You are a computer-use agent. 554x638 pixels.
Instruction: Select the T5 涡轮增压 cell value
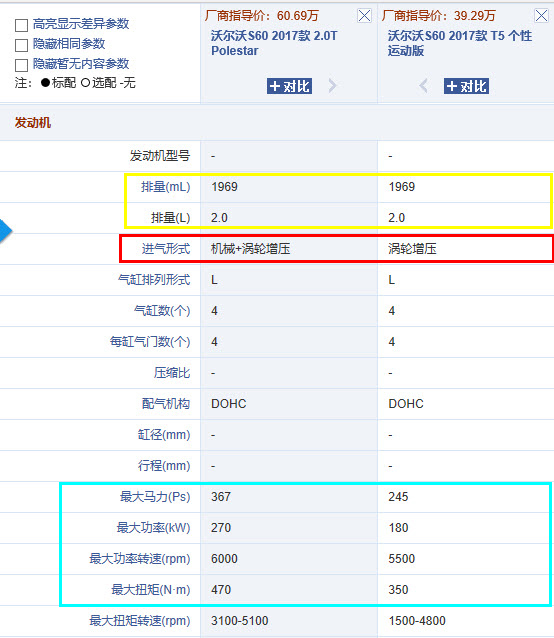[412, 249]
